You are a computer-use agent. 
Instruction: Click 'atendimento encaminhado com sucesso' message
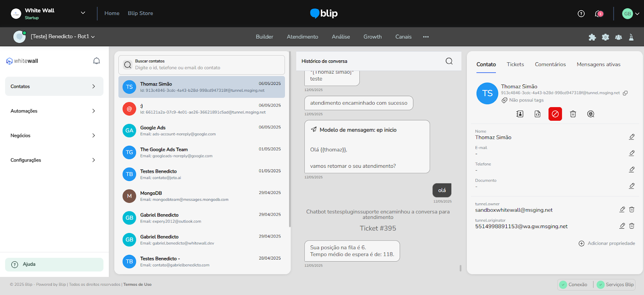pos(359,103)
